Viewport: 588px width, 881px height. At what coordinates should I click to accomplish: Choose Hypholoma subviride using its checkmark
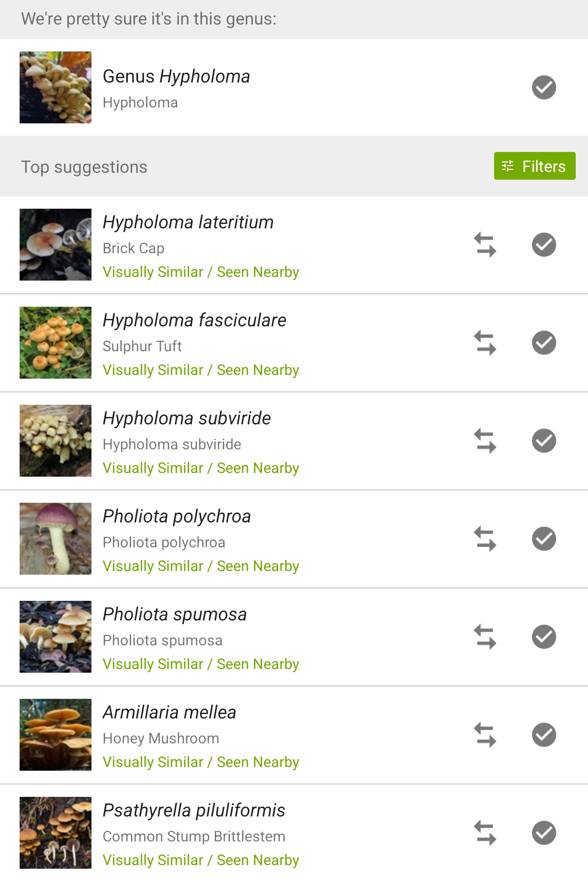point(544,441)
